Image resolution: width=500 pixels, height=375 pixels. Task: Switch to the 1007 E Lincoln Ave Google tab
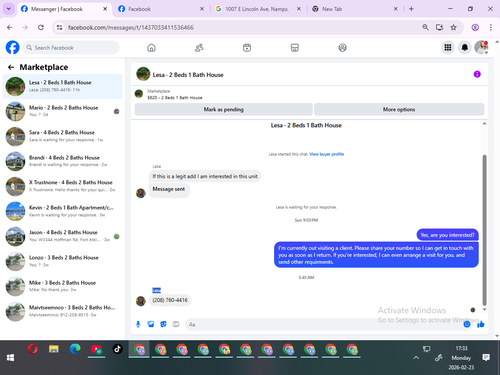pos(257,9)
